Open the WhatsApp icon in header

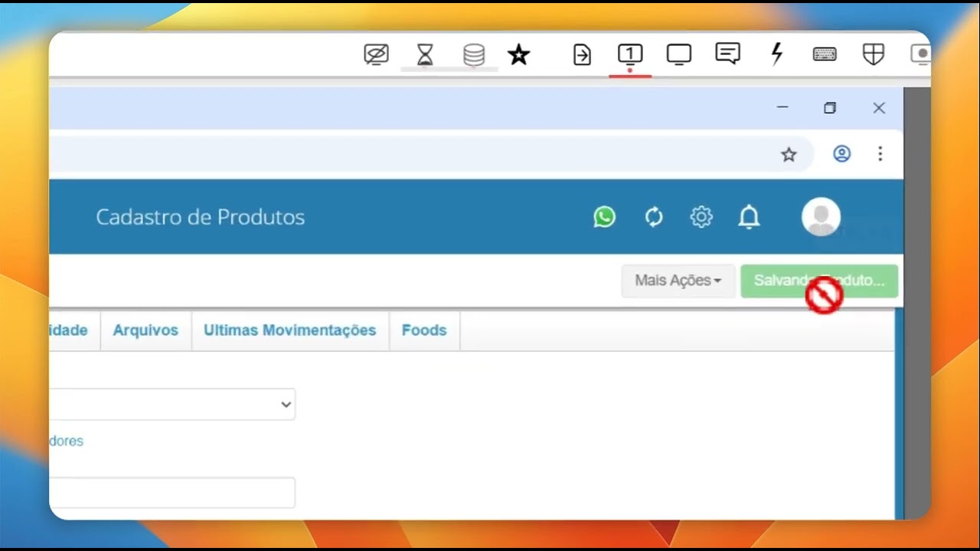point(604,217)
